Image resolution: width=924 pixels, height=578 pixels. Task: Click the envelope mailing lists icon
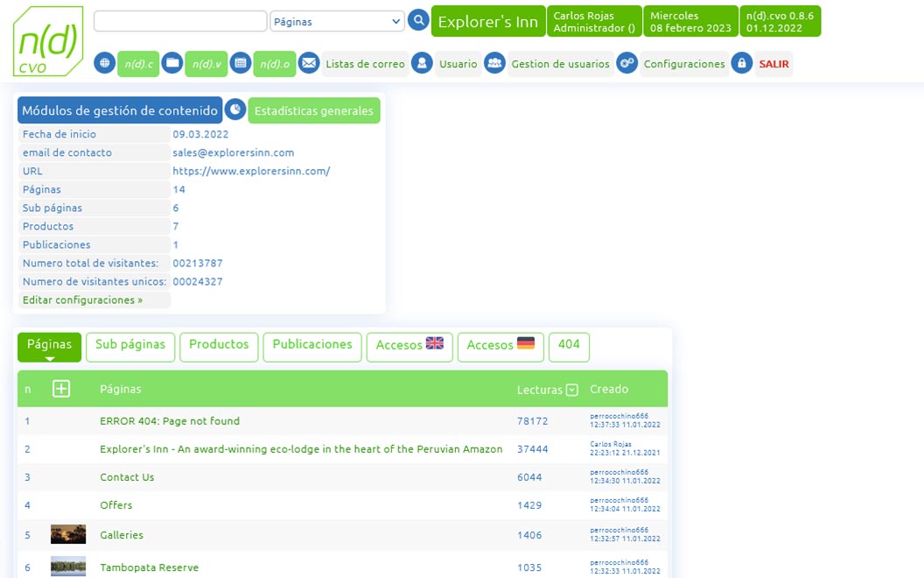tap(309, 62)
